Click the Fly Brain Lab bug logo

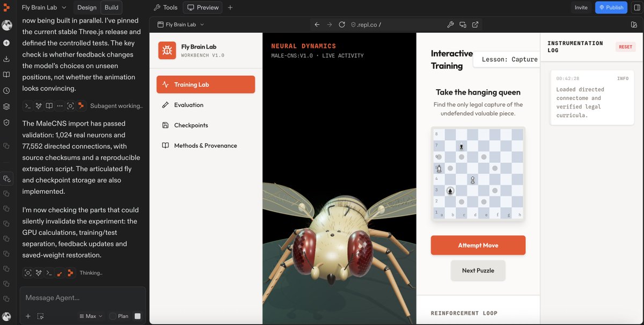tap(167, 50)
